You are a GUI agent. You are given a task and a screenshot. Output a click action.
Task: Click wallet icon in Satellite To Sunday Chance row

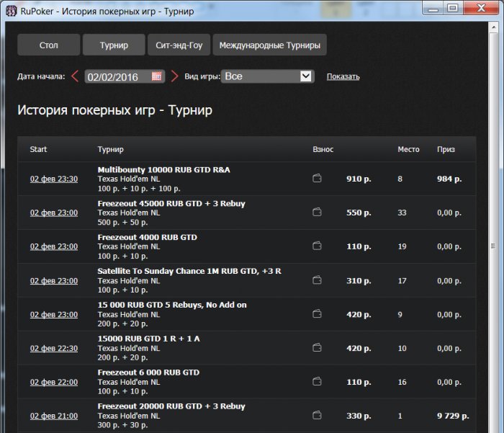tap(317, 280)
